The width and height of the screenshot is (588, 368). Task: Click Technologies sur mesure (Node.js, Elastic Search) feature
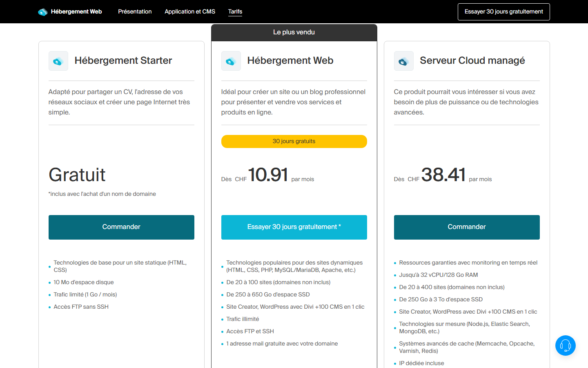coord(465,328)
